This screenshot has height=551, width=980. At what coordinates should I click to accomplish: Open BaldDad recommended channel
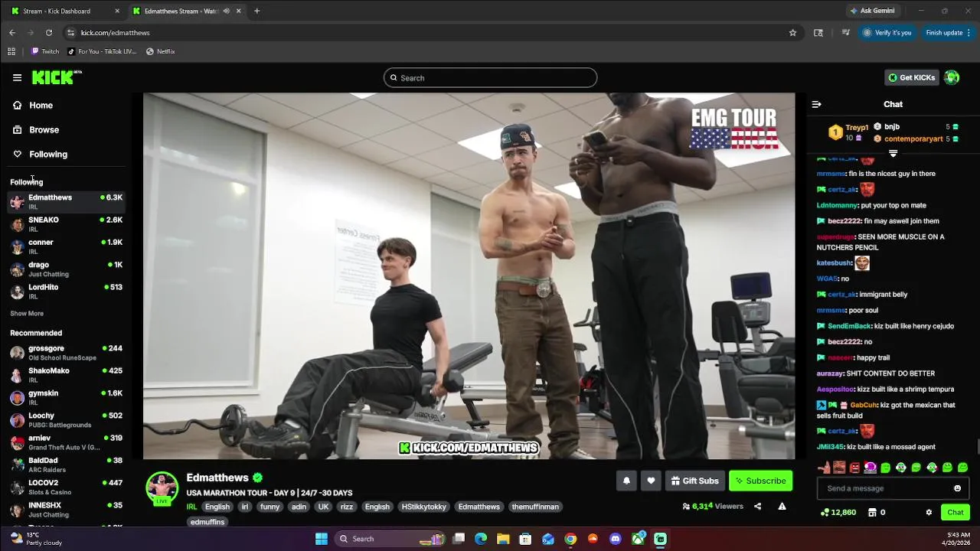pos(66,464)
